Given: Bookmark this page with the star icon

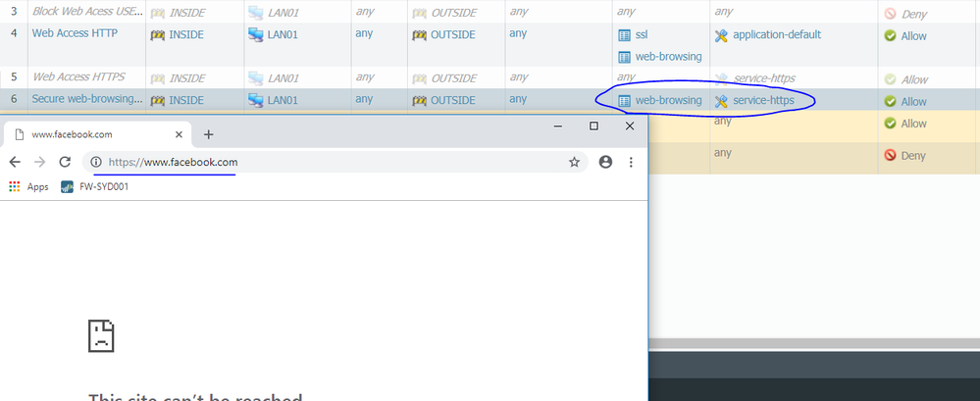Looking at the screenshot, I should (574, 163).
